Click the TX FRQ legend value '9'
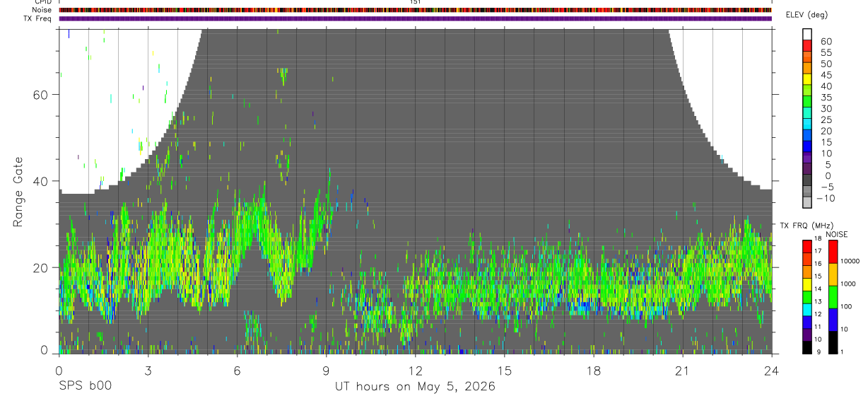 (818, 351)
